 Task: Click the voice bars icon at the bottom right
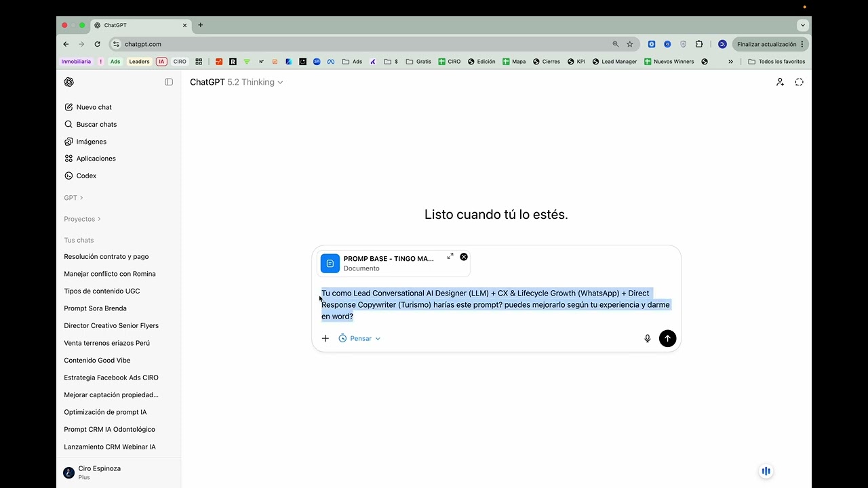point(766,471)
